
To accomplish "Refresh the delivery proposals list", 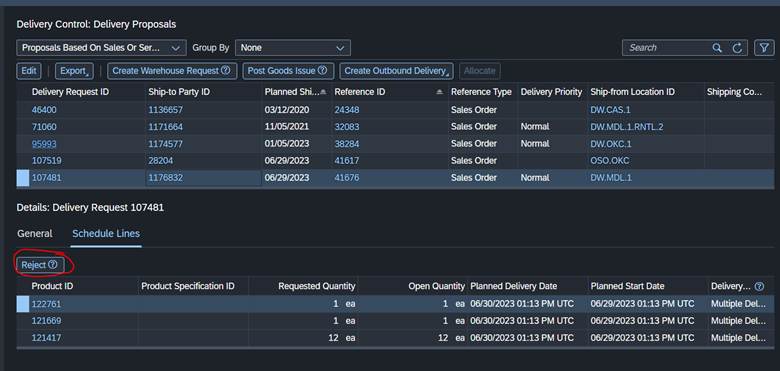I will 737,48.
